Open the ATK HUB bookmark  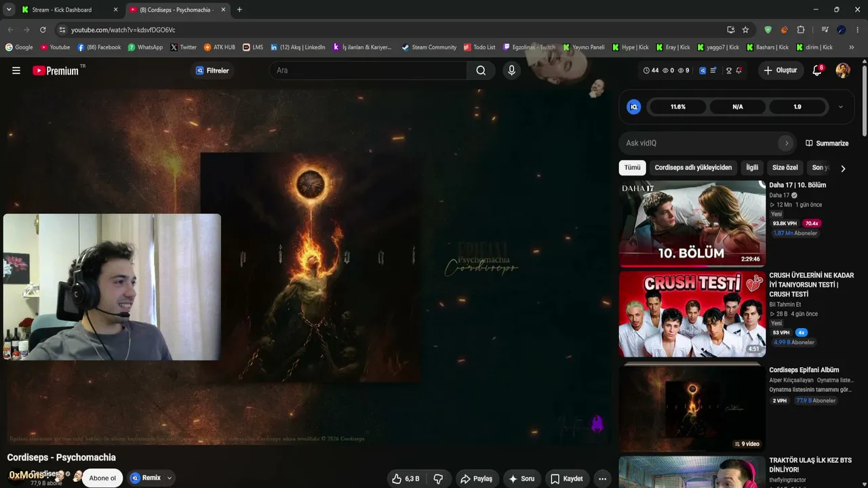coord(220,47)
